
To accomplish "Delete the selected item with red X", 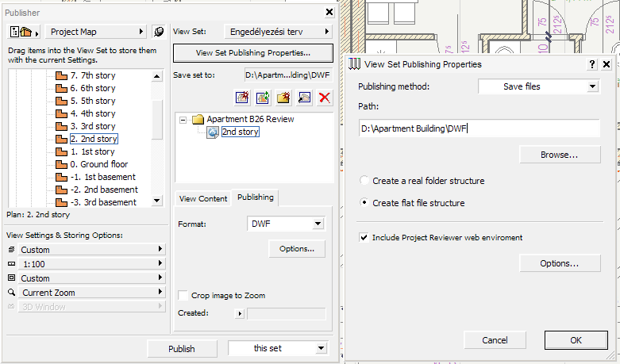I will coord(325,98).
